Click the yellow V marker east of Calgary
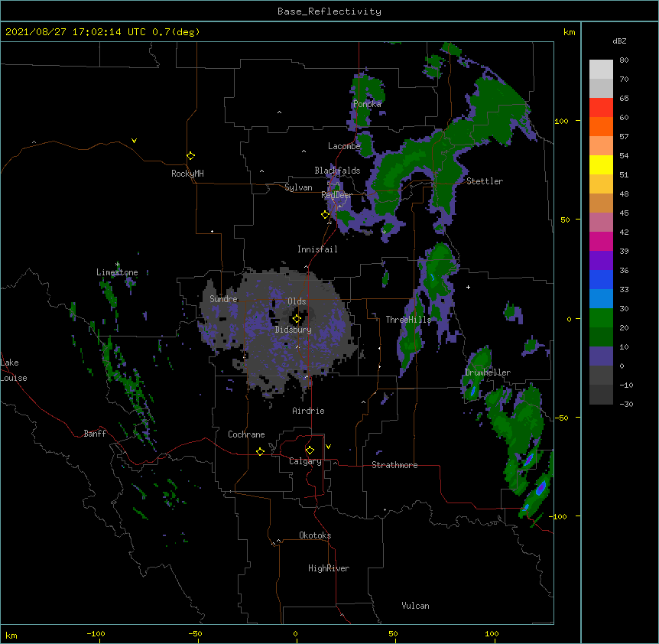 pyautogui.click(x=328, y=447)
